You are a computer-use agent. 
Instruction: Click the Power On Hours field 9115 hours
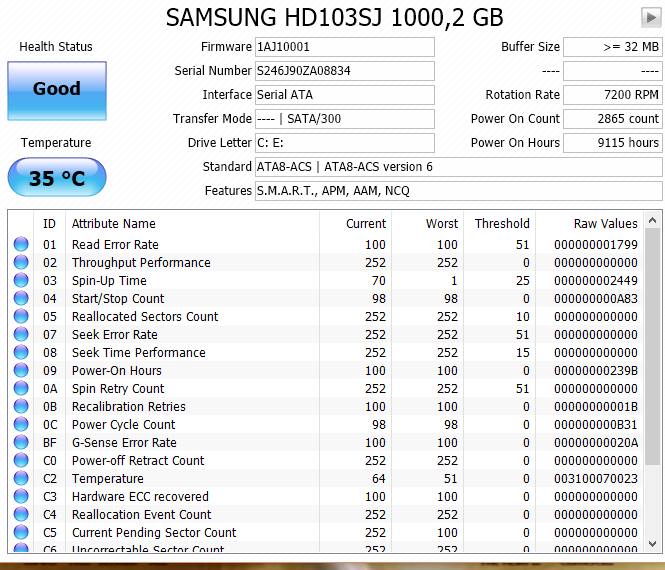[612, 143]
